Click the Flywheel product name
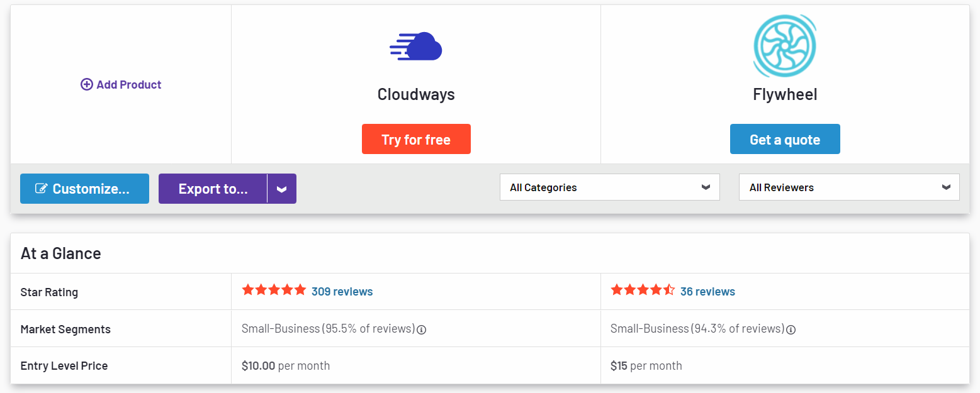 click(x=785, y=94)
